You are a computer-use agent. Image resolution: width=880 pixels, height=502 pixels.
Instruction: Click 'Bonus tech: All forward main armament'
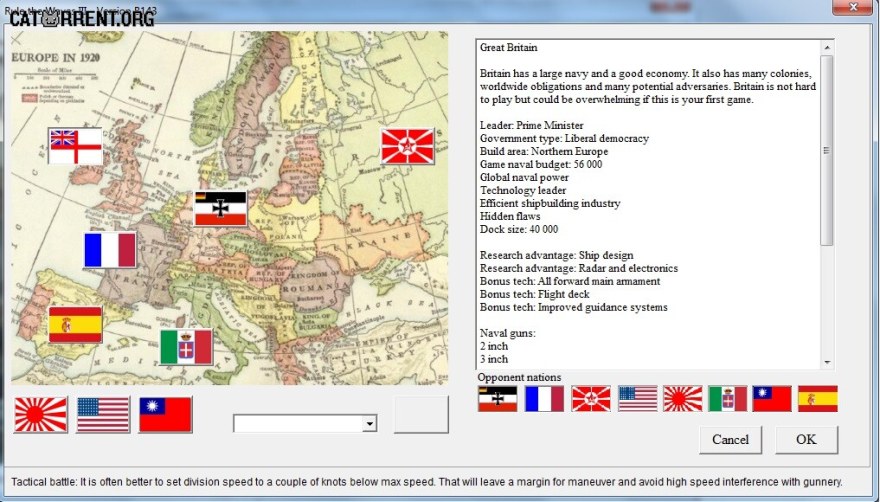click(570, 281)
